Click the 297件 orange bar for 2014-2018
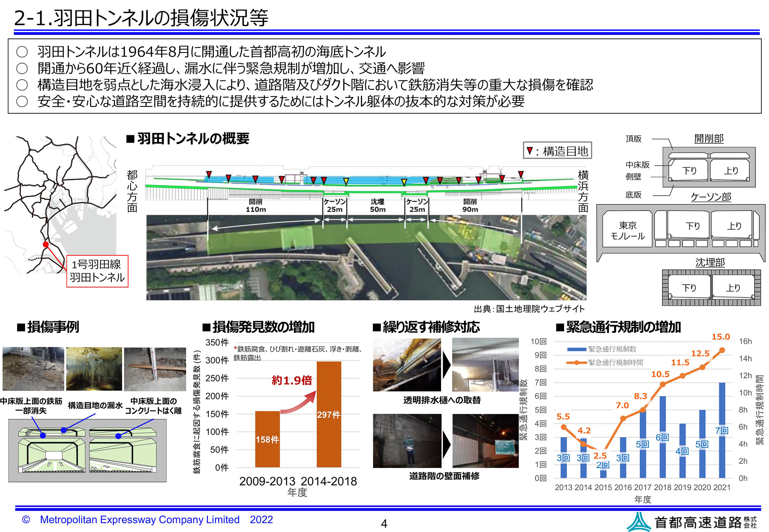Screen dimensions: 769x532 [x=329, y=414]
